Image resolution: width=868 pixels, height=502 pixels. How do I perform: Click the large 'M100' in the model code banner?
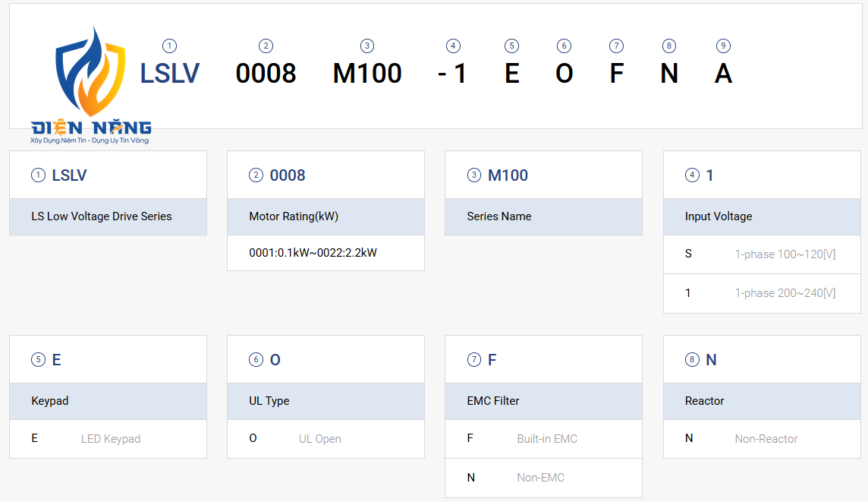(367, 74)
